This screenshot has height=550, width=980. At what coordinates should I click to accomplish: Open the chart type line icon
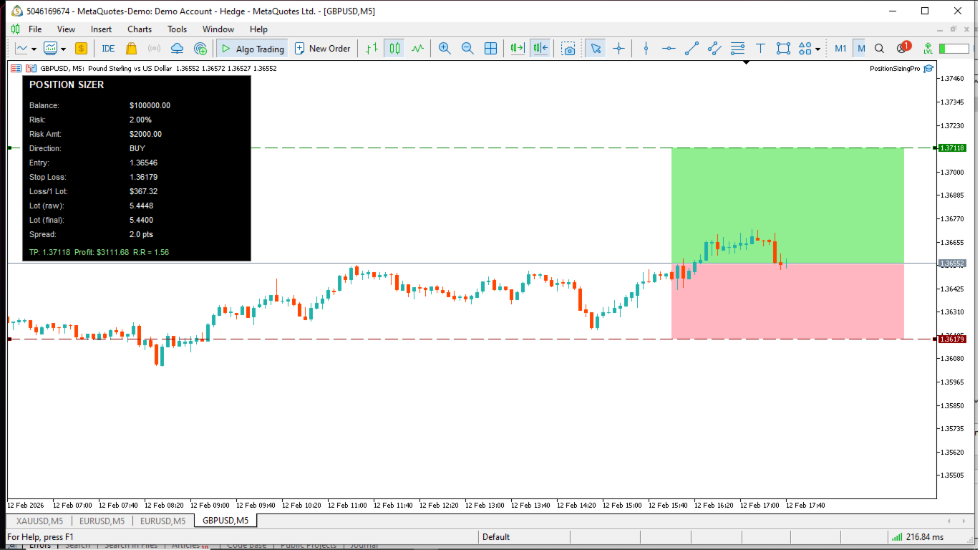point(21,49)
